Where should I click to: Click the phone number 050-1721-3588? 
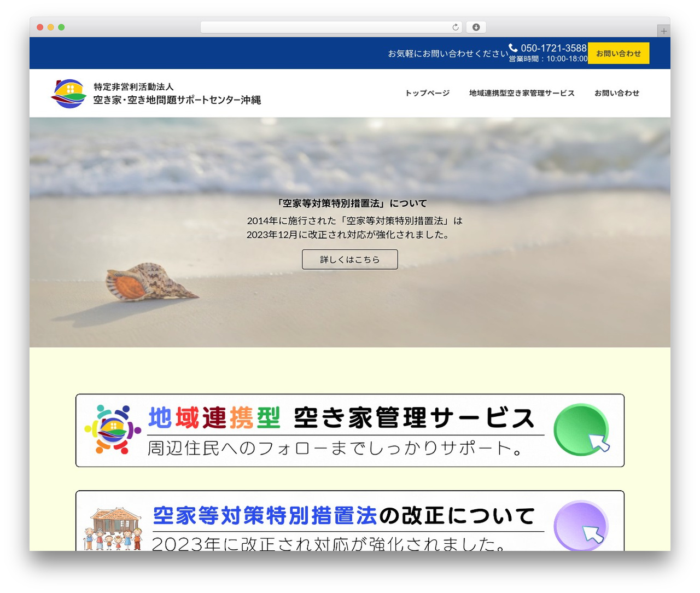[x=553, y=48]
